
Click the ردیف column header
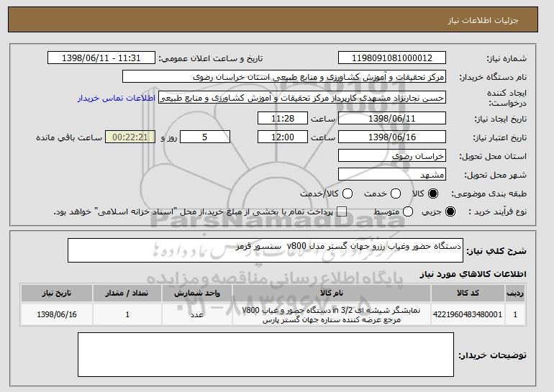coord(515,293)
